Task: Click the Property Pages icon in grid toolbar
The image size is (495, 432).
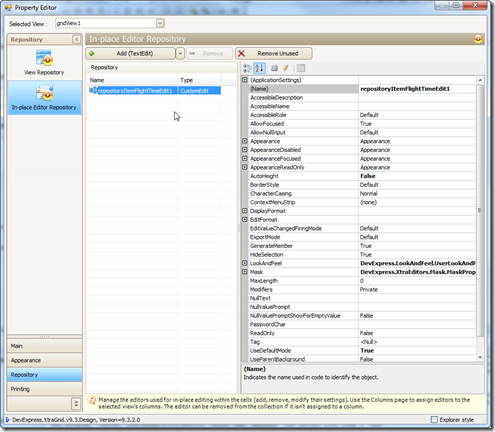Action: 301,68
